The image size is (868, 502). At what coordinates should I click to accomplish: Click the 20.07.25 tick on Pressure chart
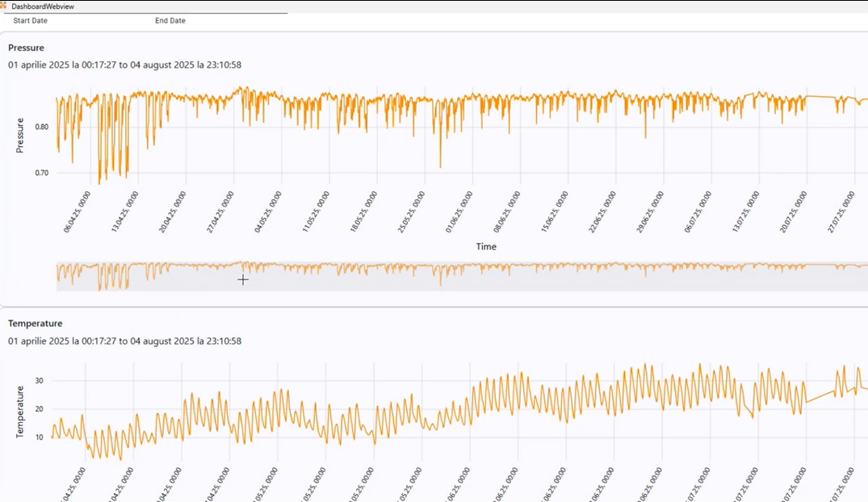795,212
